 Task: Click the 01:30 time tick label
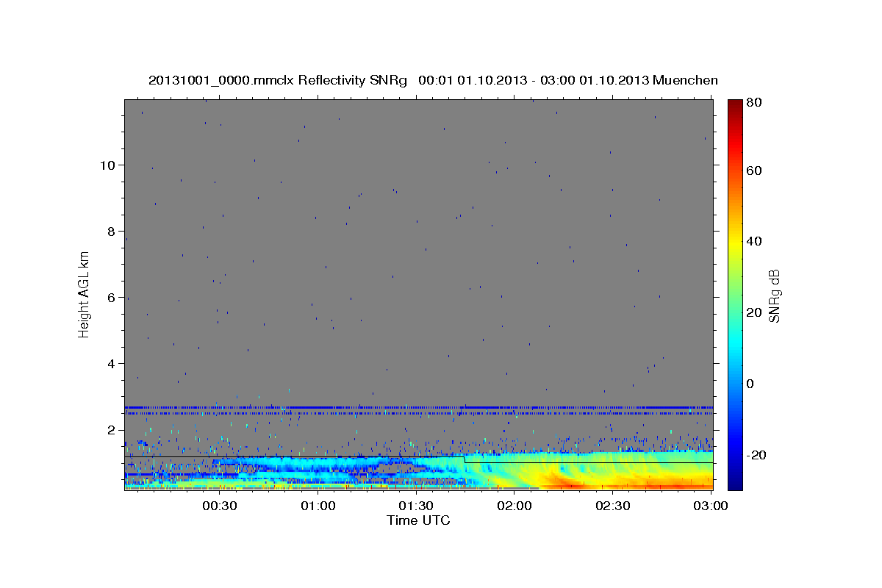(x=416, y=506)
